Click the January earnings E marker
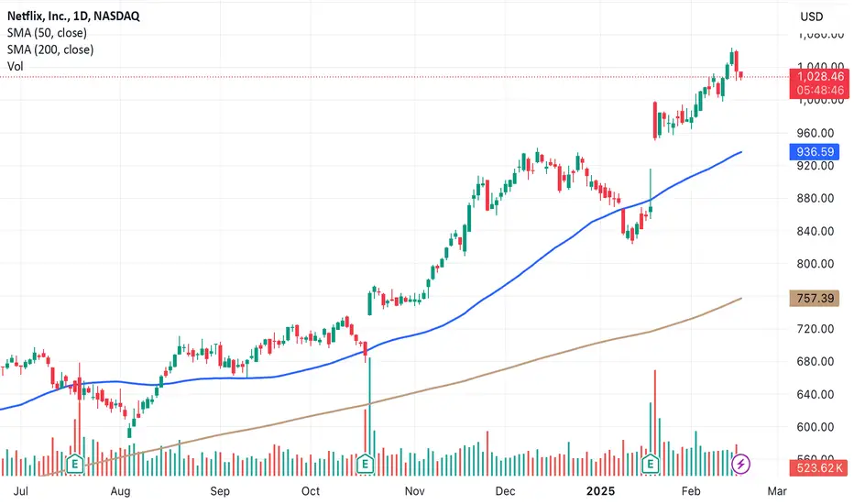Image resolution: width=854 pixels, height=504 pixels. coord(651,465)
